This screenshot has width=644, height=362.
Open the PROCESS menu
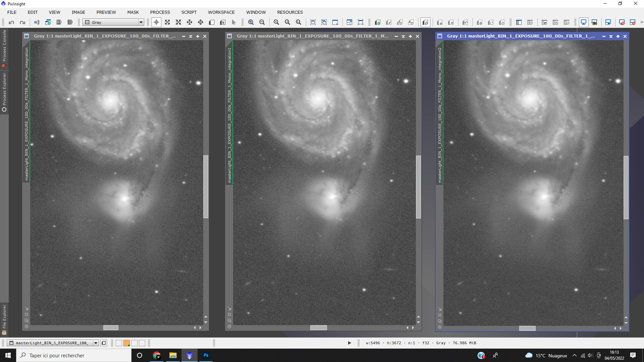click(x=160, y=12)
